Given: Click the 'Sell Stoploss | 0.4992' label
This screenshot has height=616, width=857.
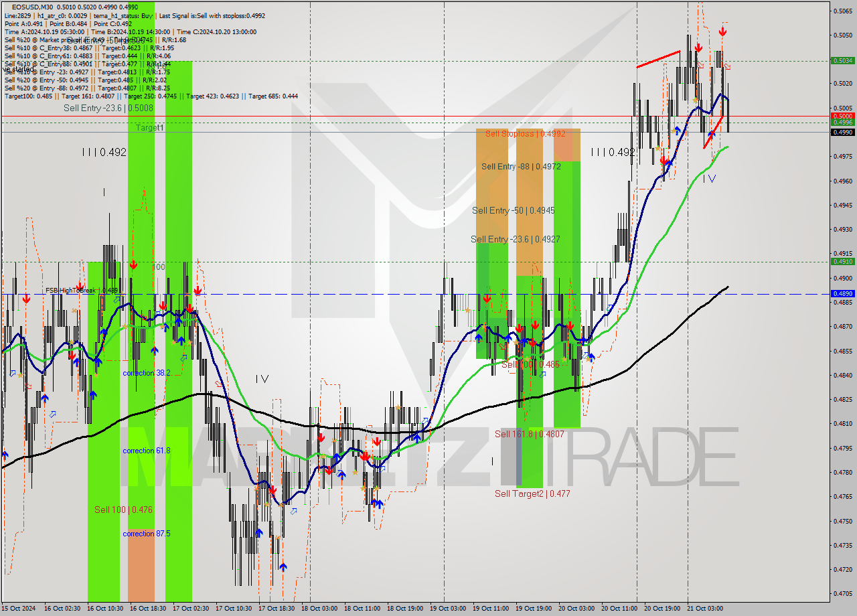Looking at the screenshot, I should [x=526, y=133].
